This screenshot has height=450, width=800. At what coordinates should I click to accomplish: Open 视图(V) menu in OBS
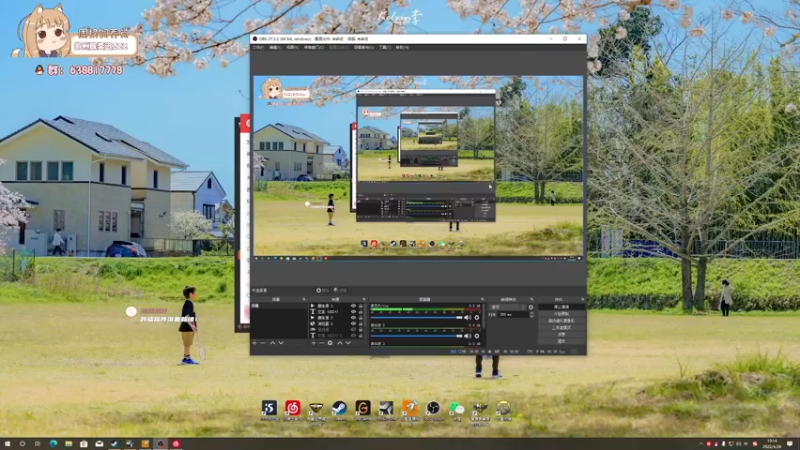coord(292,47)
